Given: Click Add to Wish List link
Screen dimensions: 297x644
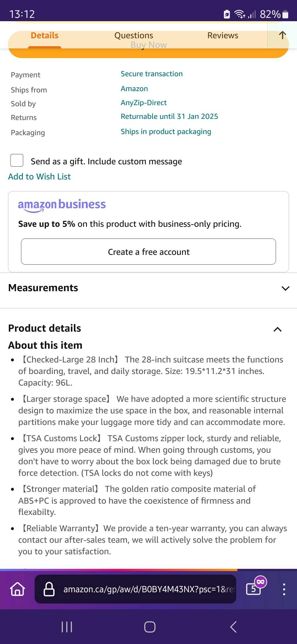Looking at the screenshot, I should pyautogui.click(x=39, y=176).
